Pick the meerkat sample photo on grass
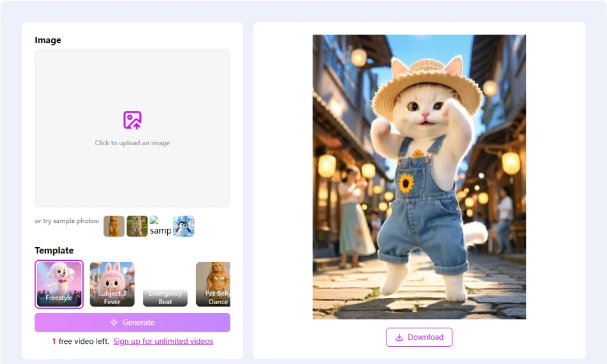The width and height of the screenshot is (607, 364). (x=137, y=226)
